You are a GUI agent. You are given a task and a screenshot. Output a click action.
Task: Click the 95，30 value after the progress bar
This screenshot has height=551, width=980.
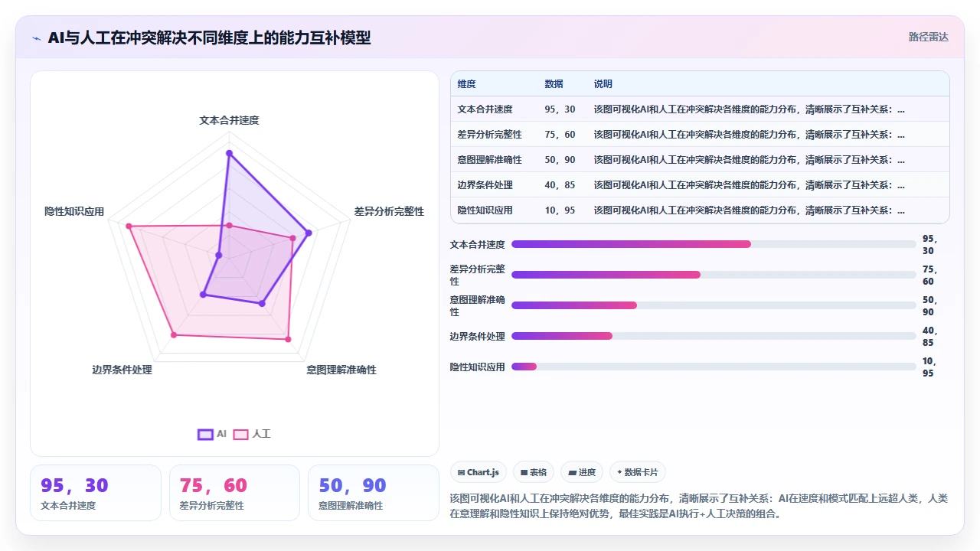pyautogui.click(x=930, y=244)
